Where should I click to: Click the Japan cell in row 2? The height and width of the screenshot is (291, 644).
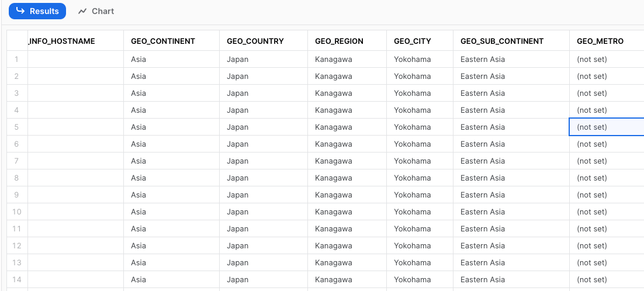[264, 77]
